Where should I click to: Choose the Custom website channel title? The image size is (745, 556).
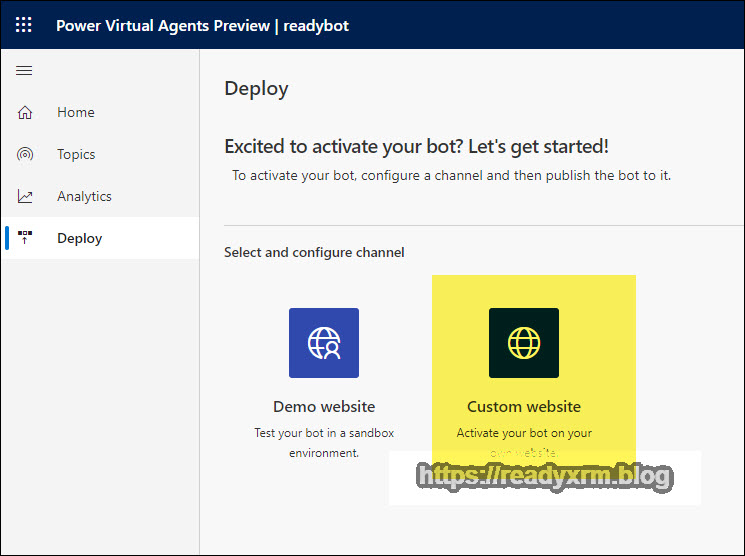point(524,407)
